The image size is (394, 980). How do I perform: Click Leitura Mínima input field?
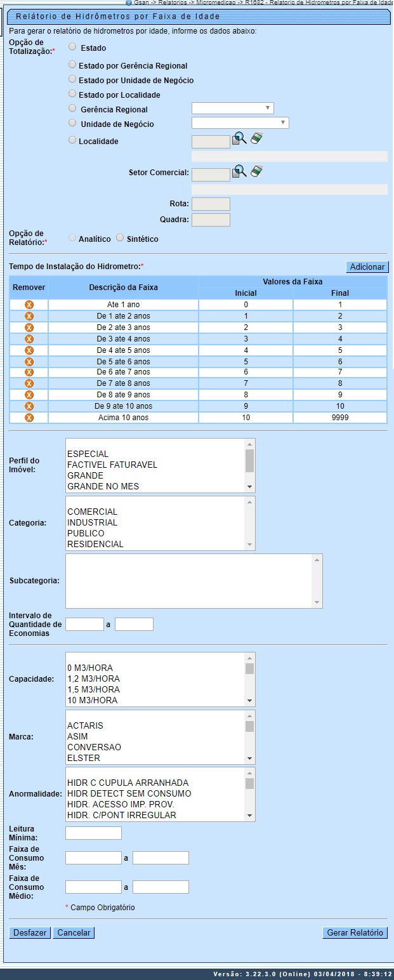(93, 833)
